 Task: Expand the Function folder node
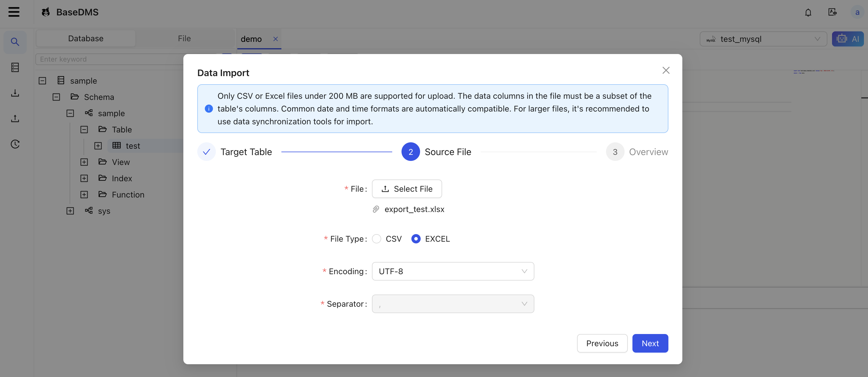pos(84,195)
